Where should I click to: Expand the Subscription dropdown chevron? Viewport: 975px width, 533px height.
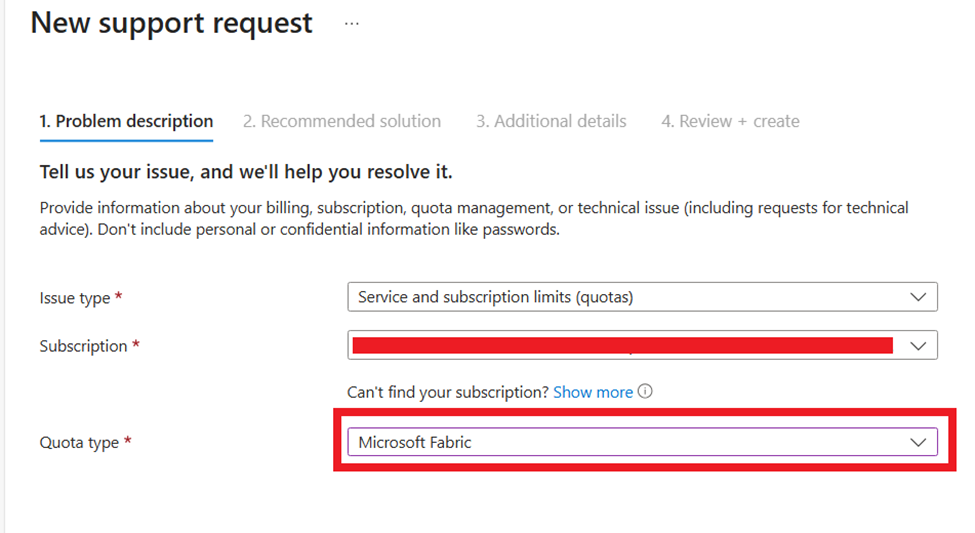(918, 345)
